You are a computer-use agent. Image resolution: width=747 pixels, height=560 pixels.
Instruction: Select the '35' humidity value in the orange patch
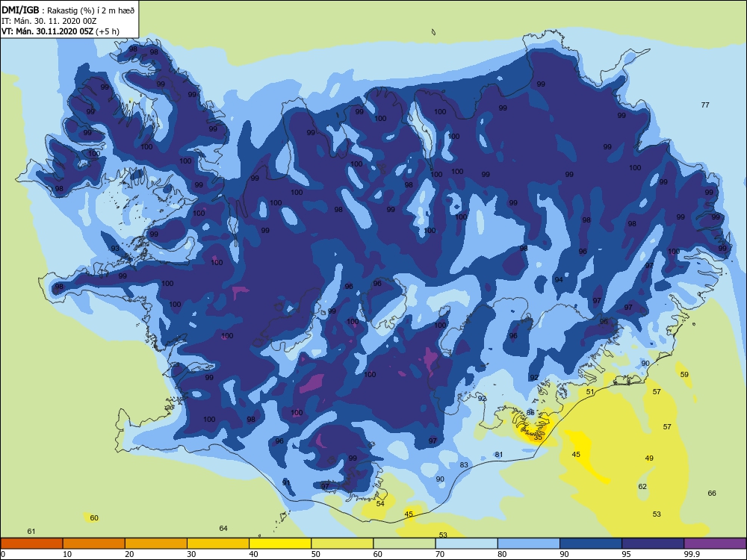538,437
